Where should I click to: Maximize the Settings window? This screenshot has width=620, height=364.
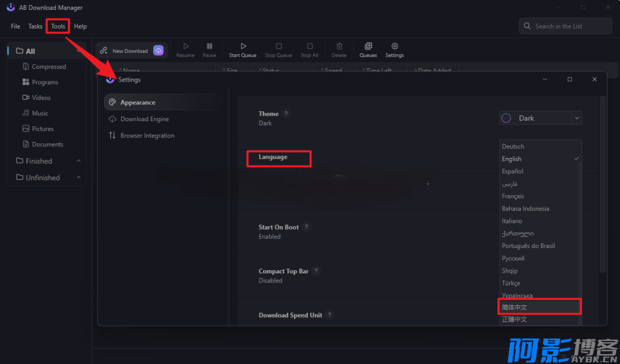570,80
